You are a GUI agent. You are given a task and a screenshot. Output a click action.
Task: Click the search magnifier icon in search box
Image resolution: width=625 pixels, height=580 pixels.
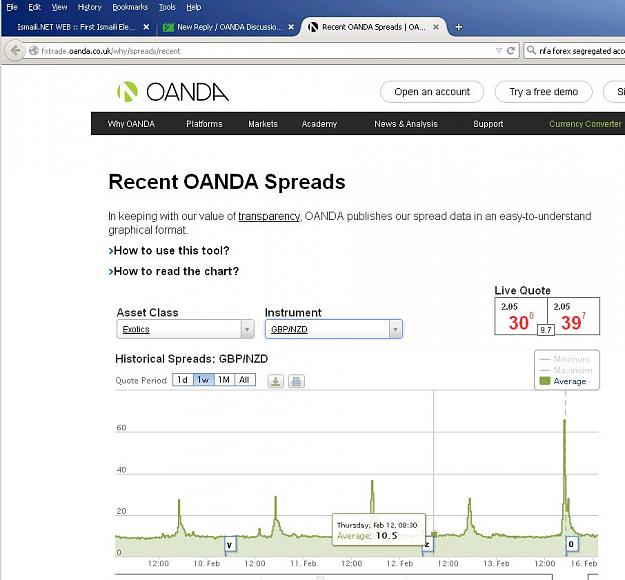tap(531, 51)
